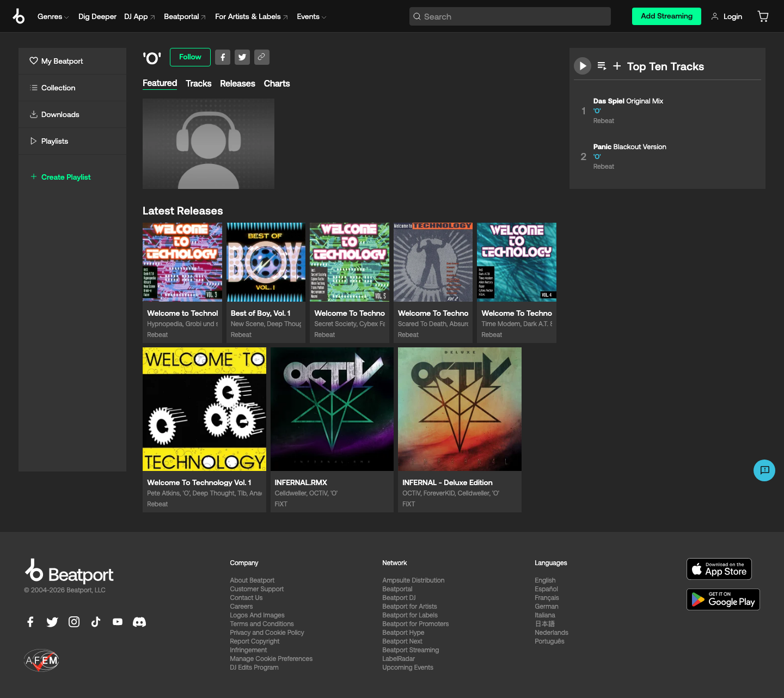Open About Beatport footer link

[252, 580]
